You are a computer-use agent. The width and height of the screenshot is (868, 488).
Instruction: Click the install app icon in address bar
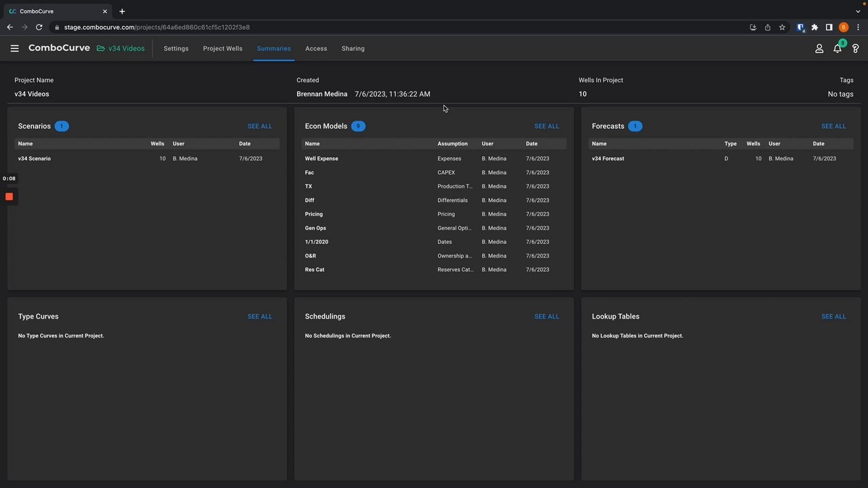[x=753, y=27]
